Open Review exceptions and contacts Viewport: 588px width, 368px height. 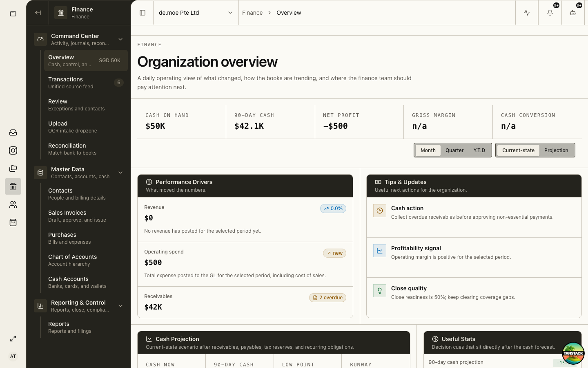coord(86,105)
